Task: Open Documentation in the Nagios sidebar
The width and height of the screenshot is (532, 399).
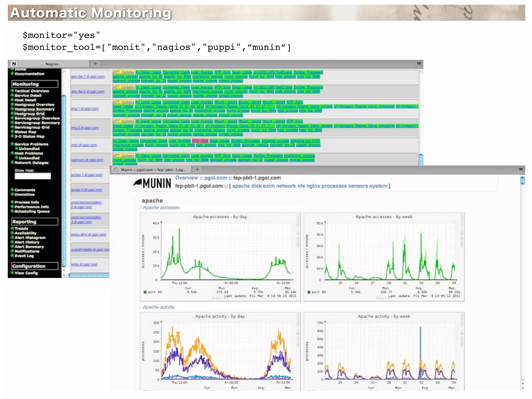Action: [x=29, y=74]
